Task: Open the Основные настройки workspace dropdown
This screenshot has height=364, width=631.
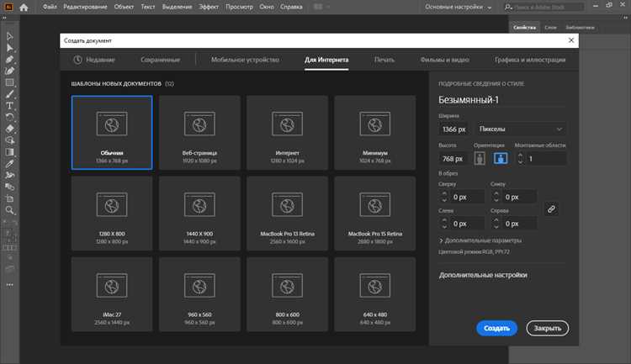Action: click(458, 8)
